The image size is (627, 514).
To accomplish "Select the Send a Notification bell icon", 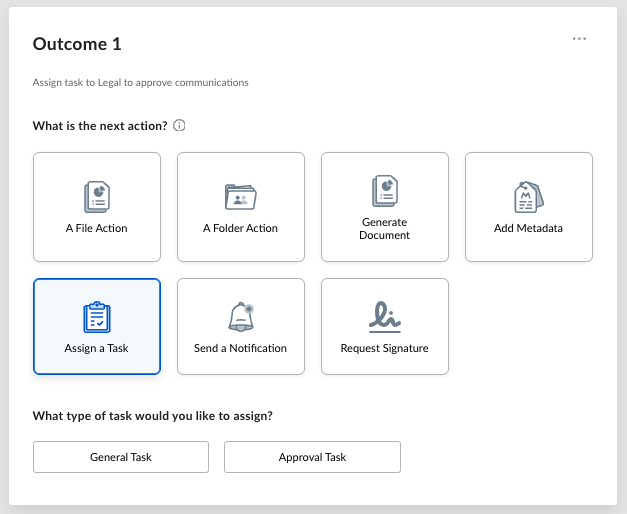I will point(240,316).
